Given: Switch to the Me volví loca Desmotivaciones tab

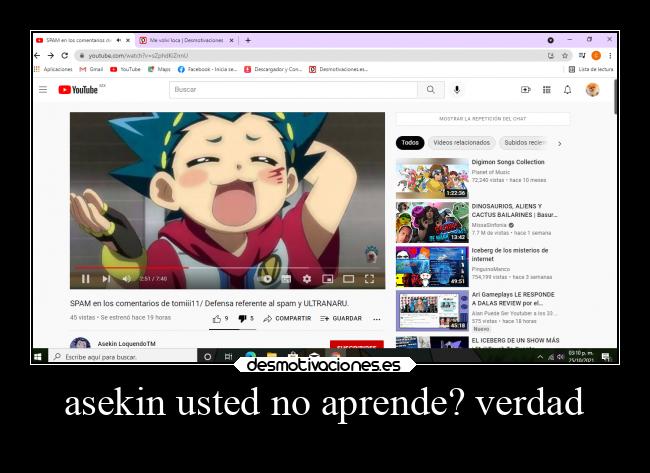Looking at the screenshot, I should 186,40.
